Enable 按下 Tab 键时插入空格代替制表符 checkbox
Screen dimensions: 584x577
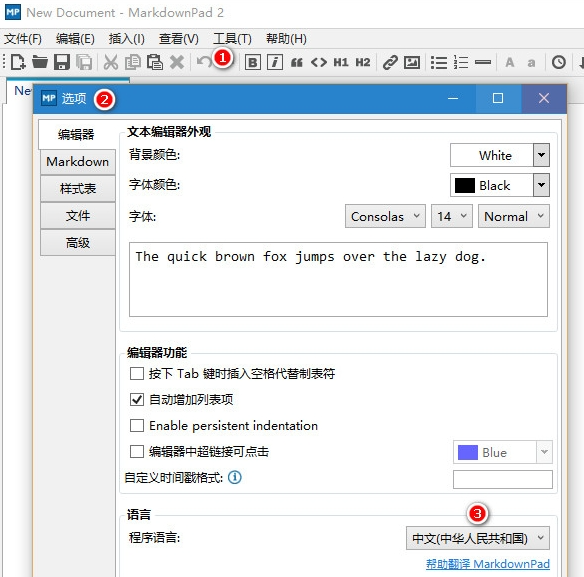pyautogui.click(x=137, y=373)
